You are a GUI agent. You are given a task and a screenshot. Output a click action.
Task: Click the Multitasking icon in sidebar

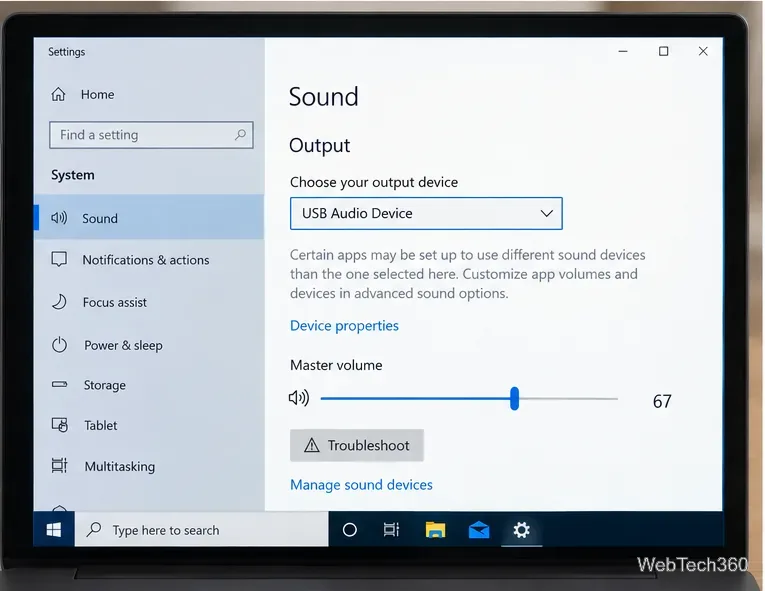pos(60,466)
